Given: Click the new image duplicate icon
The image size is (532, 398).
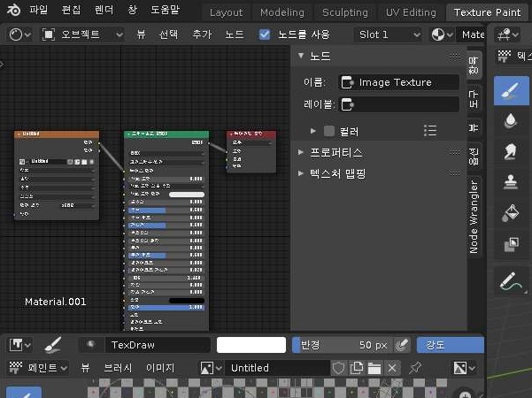Looking at the screenshot, I should (x=356, y=368).
